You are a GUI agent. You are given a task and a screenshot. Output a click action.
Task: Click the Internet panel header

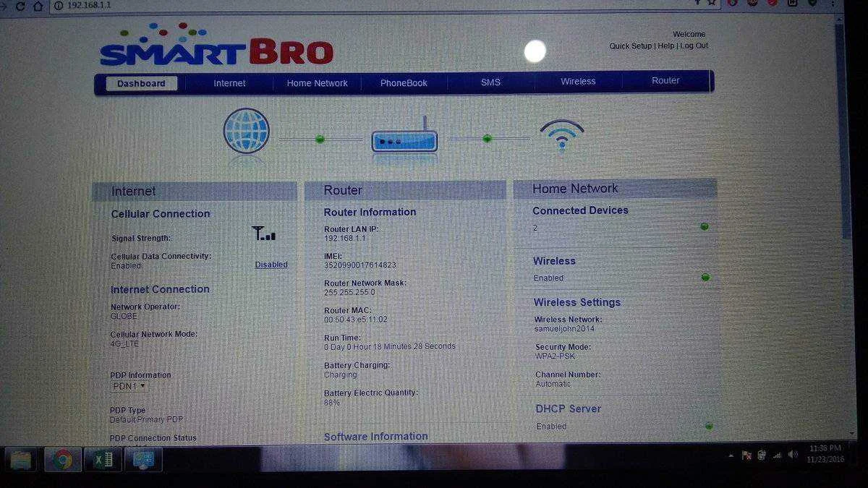pyautogui.click(x=195, y=191)
